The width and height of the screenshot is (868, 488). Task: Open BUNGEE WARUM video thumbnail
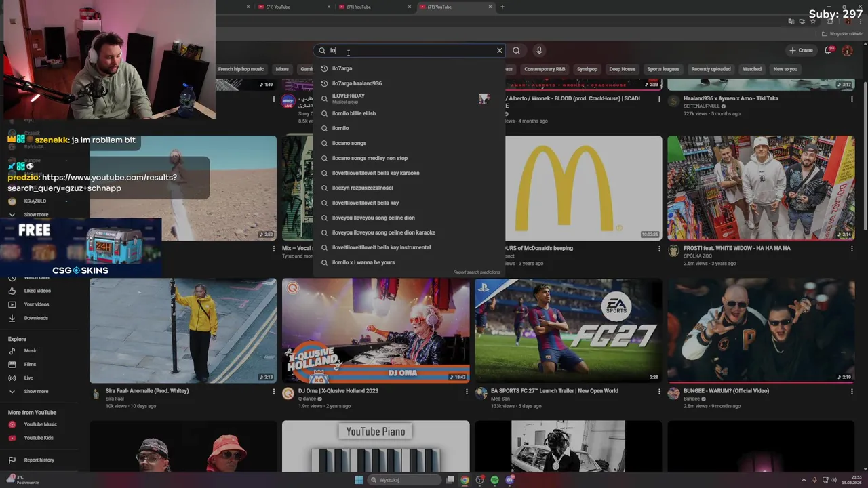tap(761, 331)
